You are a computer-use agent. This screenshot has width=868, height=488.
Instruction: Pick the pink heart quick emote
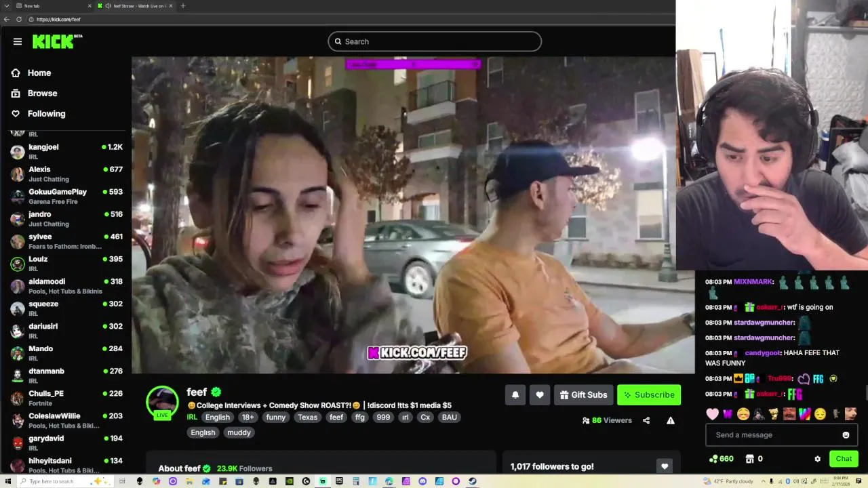(x=712, y=413)
